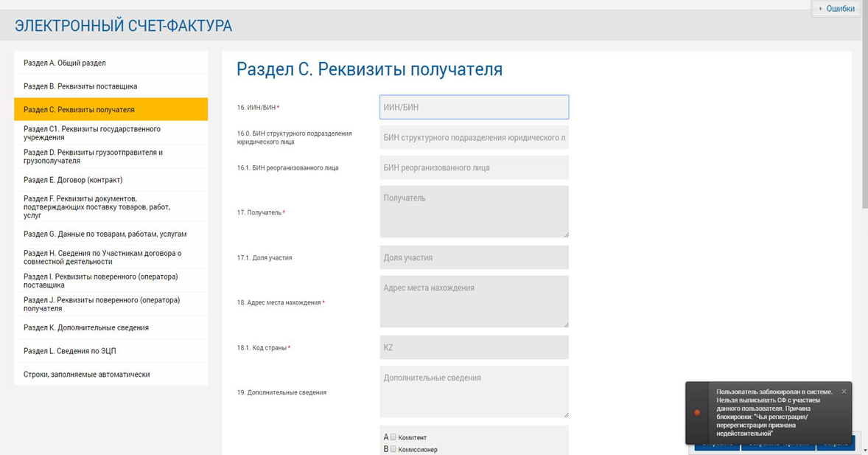Click the Доля участия field

[474, 257]
